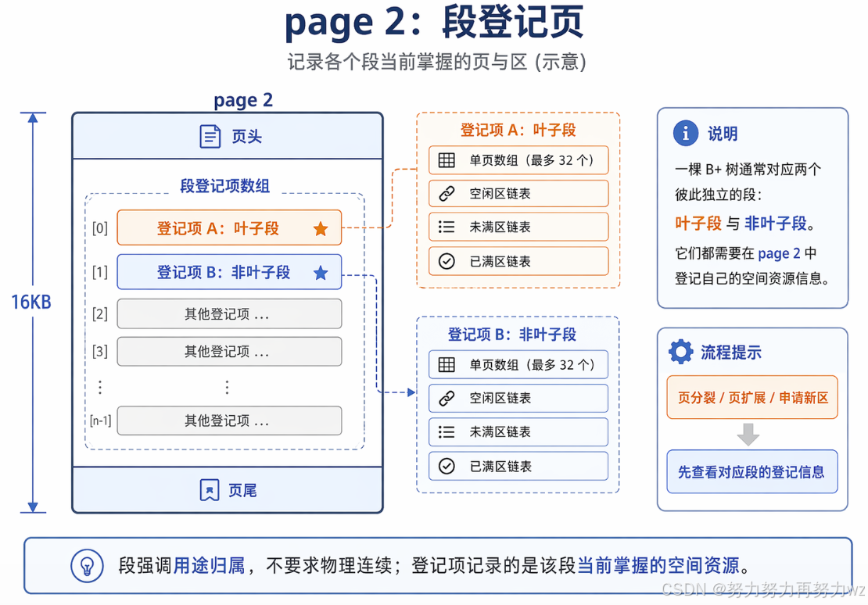
Task: Click the blue 非叶子段 text in 说明
Action: click(776, 223)
